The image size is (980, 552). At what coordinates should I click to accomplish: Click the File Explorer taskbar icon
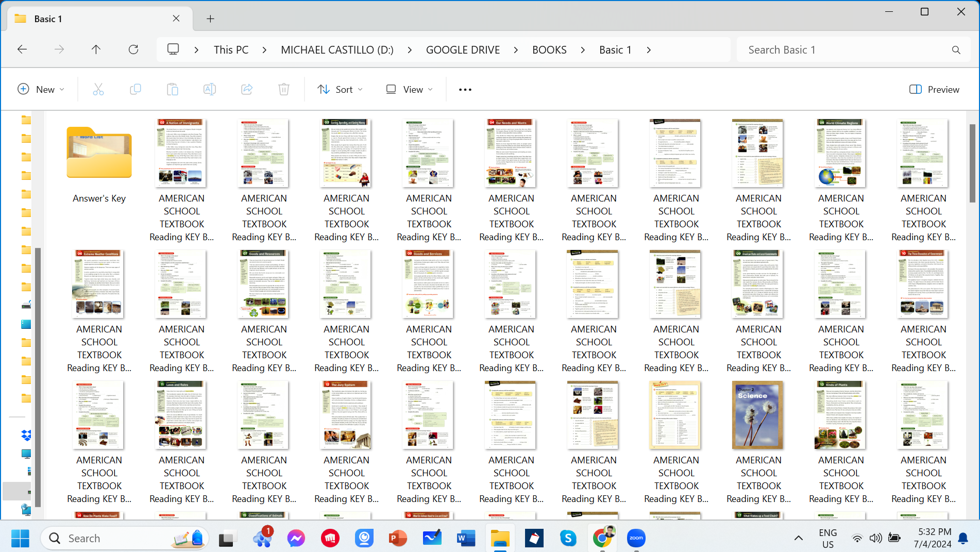point(500,538)
